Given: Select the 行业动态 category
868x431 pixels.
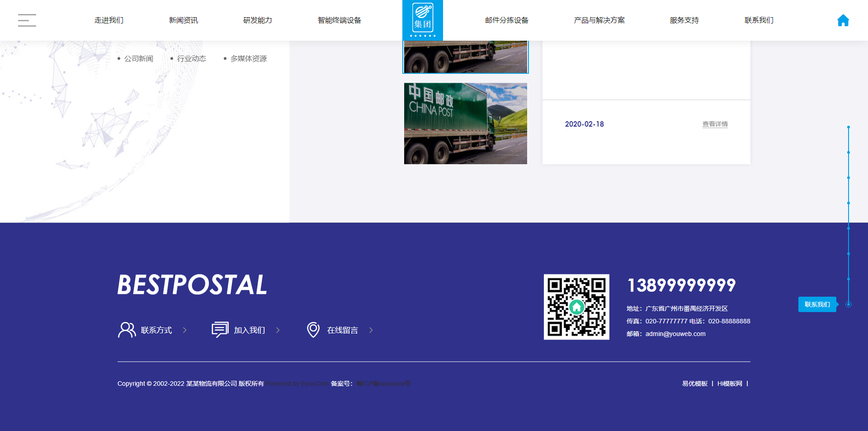Looking at the screenshot, I should point(192,59).
